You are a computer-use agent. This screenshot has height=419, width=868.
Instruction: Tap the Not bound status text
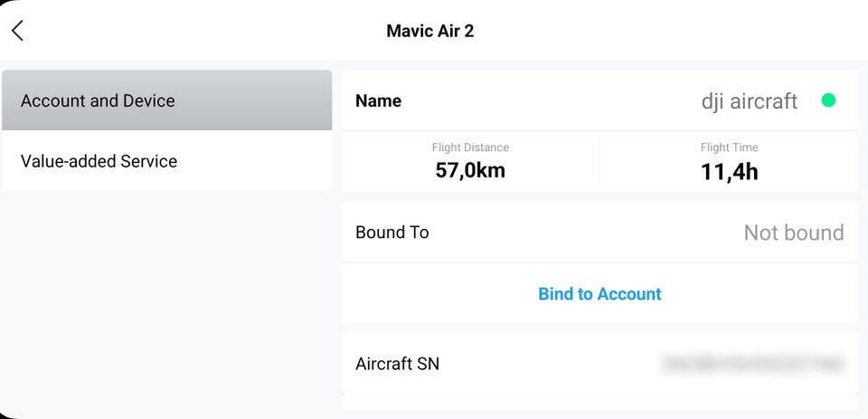793,233
